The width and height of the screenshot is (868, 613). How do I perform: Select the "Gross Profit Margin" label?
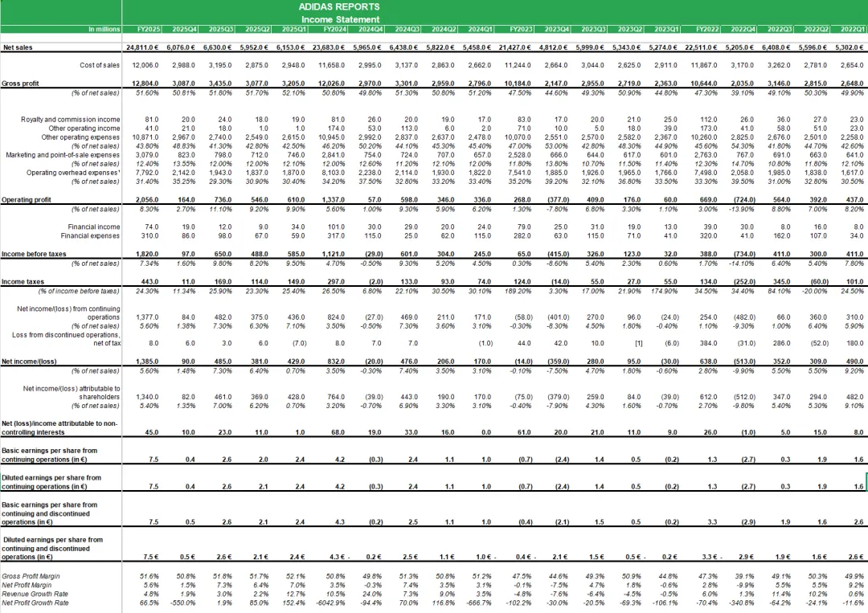(x=31, y=577)
